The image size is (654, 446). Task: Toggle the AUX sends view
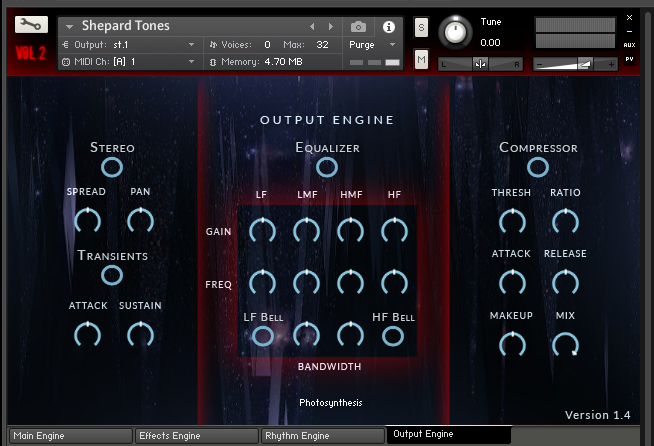point(629,45)
